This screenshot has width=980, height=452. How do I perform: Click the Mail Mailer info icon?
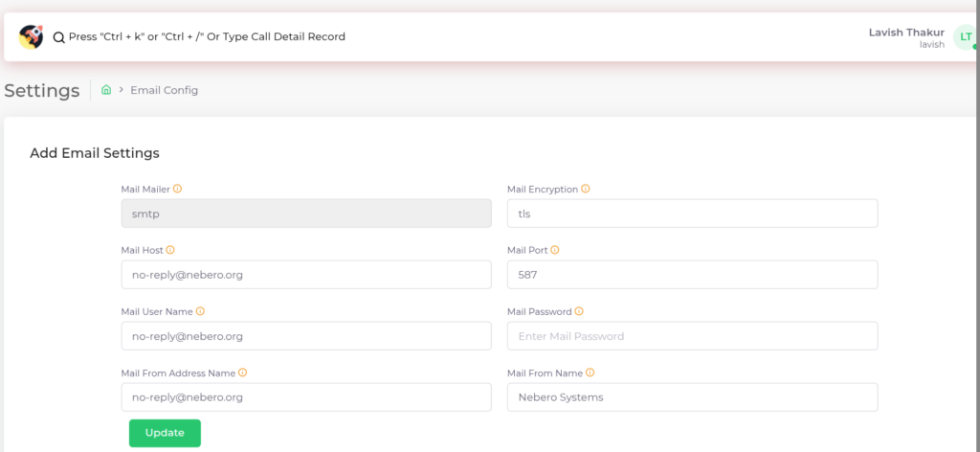tap(177, 189)
